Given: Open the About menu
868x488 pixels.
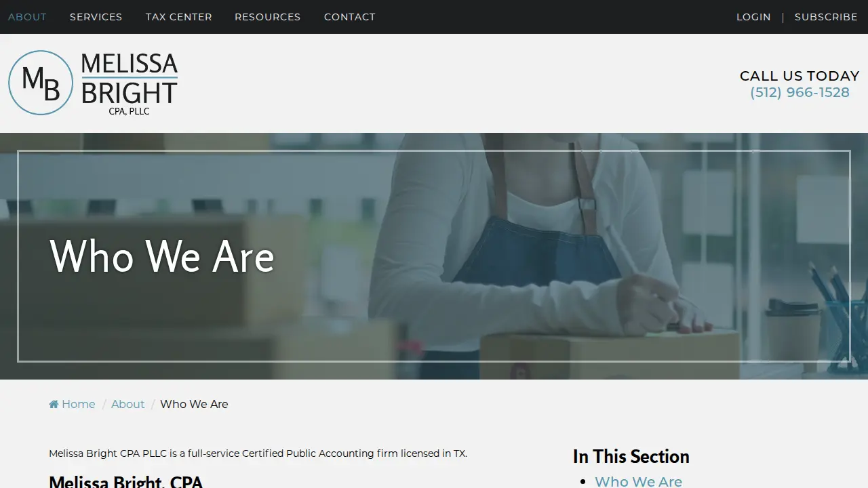Looking at the screenshot, I should point(27,17).
